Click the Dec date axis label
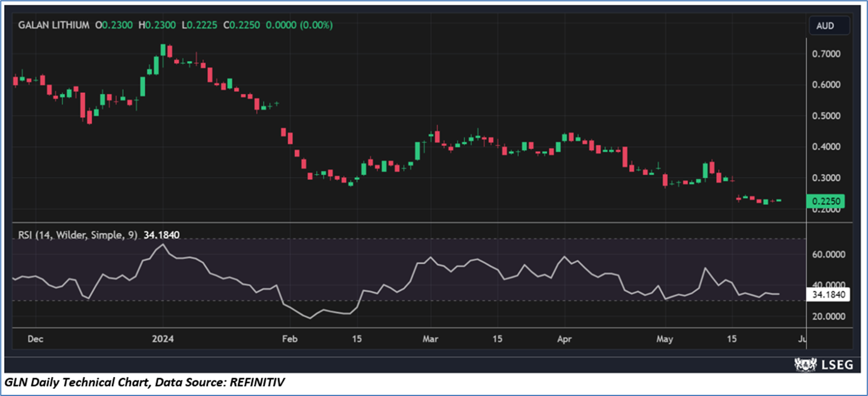 (35, 339)
